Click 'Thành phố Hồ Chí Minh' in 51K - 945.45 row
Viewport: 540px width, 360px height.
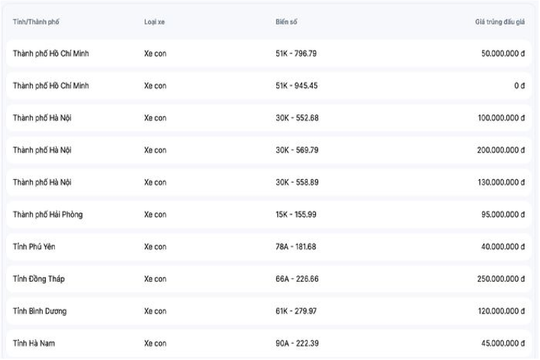(51, 86)
